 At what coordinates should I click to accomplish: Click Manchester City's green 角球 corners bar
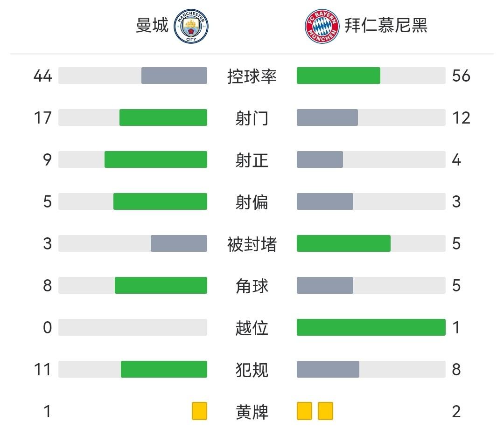(x=161, y=285)
